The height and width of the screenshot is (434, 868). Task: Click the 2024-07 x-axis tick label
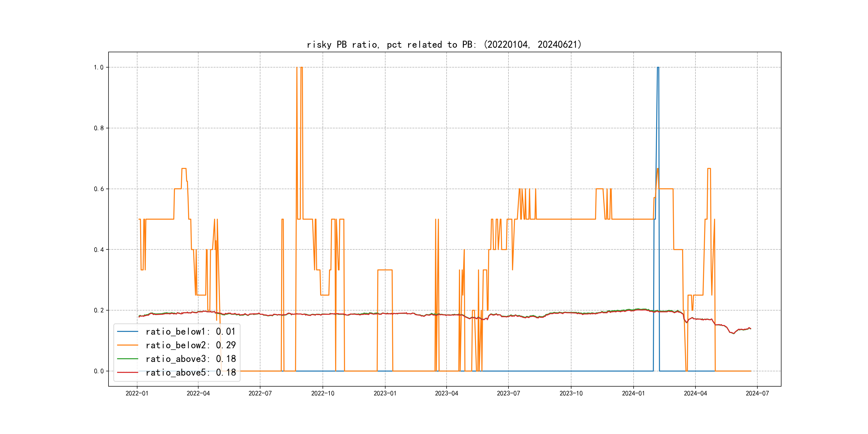(x=757, y=393)
